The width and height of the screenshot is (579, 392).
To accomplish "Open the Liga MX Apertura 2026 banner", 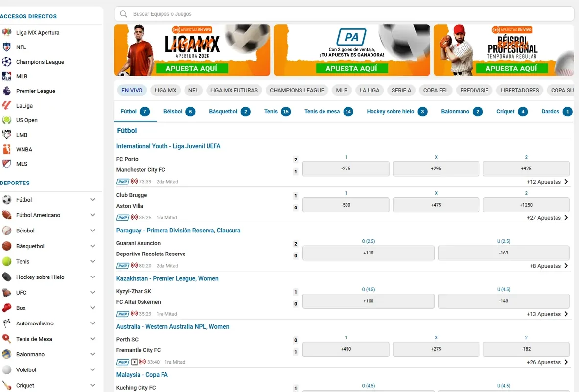I will click(x=192, y=50).
